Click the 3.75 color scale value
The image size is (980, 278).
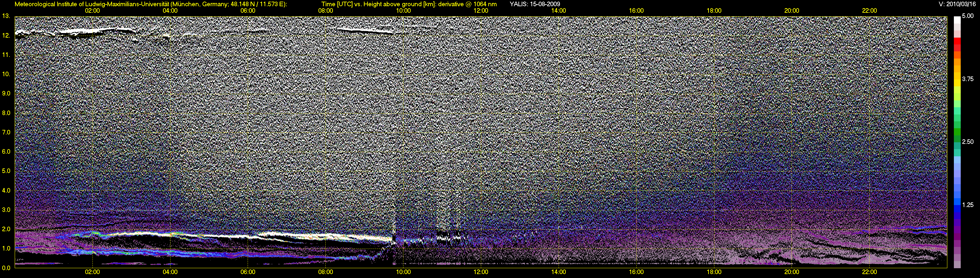[968, 79]
